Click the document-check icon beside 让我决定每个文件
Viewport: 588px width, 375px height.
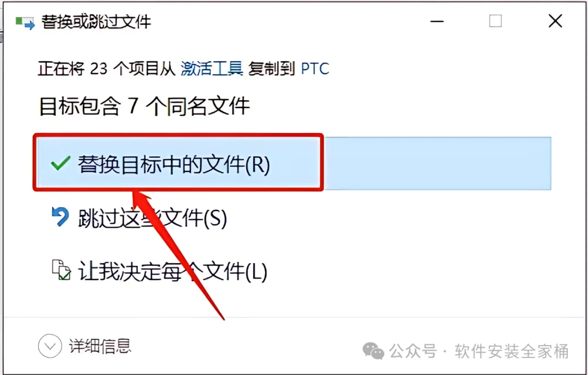pos(61,270)
